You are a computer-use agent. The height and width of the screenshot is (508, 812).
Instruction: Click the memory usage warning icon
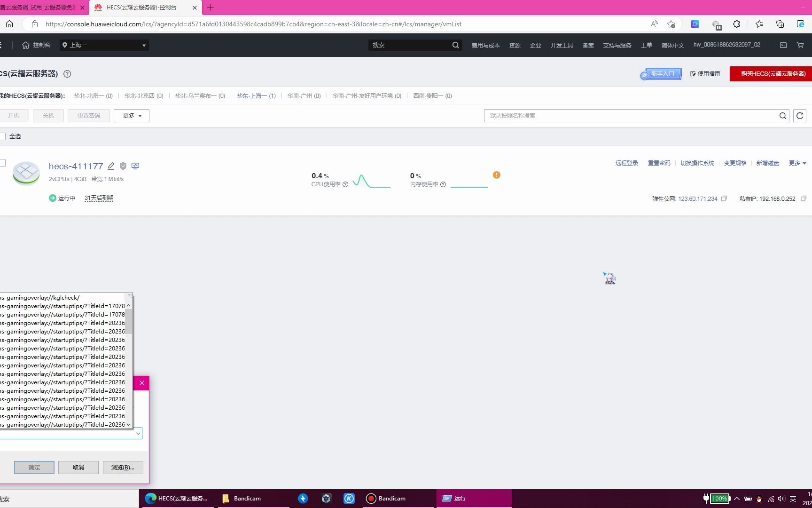[x=496, y=175]
